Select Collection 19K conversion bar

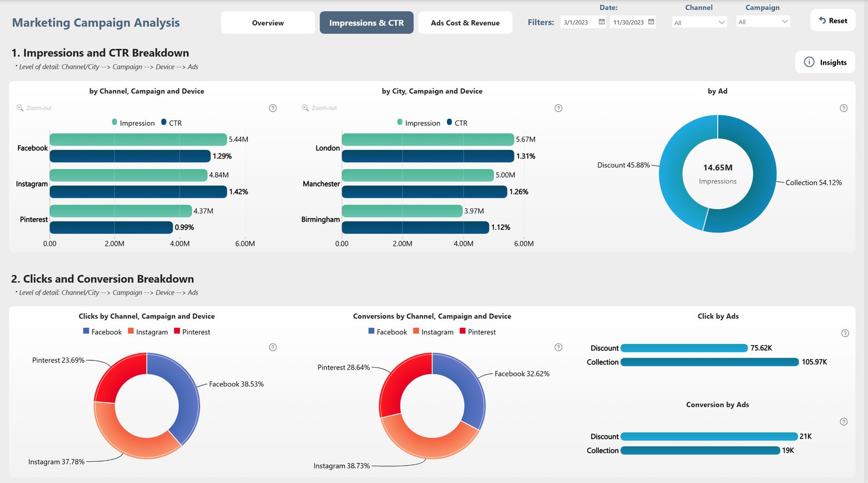click(700, 450)
